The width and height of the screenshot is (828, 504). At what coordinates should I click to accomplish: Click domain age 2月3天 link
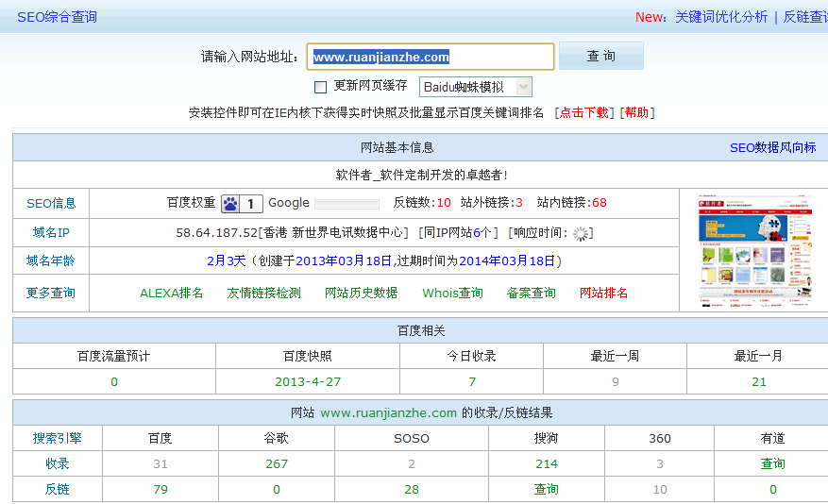coord(227,260)
